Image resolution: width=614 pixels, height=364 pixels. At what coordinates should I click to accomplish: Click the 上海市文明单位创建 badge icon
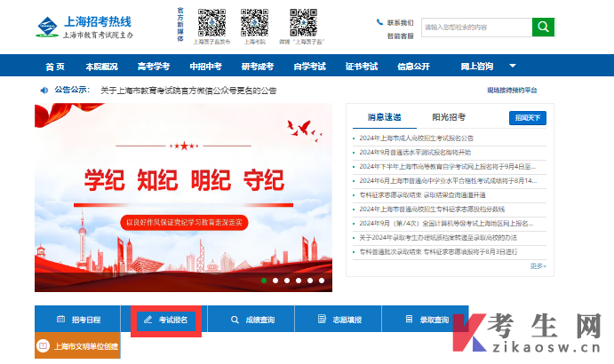coord(43,345)
